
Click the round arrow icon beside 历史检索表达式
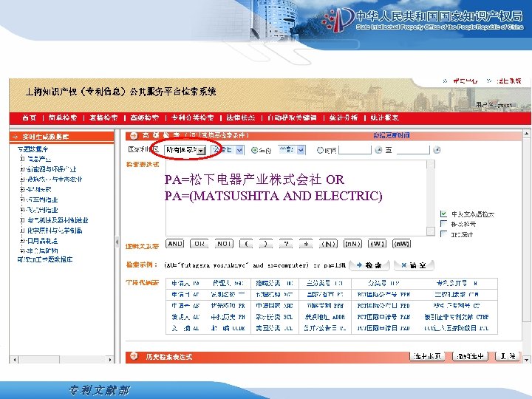134,356
